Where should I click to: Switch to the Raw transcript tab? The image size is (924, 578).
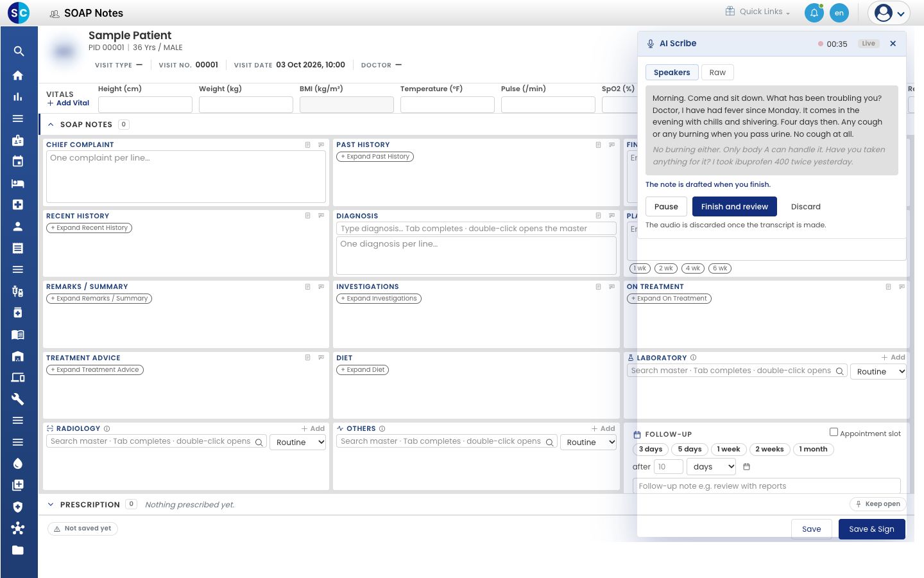(x=717, y=73)
